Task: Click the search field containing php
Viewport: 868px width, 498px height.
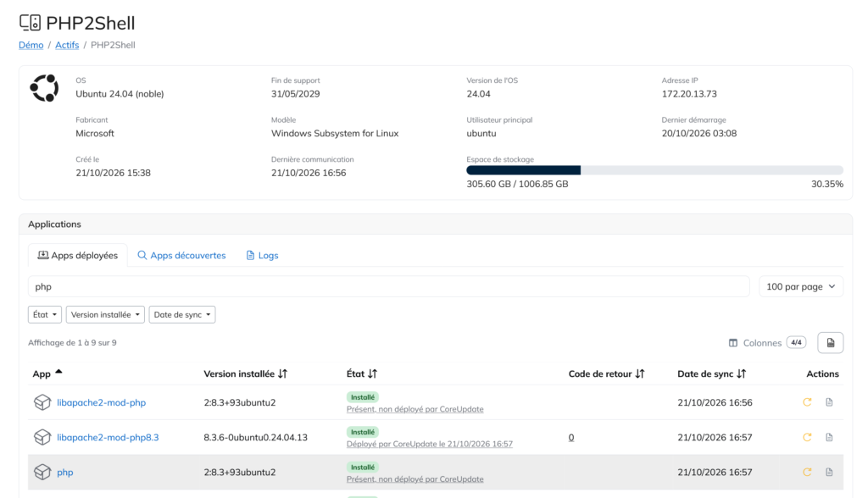Action: pyautogui.click(x=388, y=286)
